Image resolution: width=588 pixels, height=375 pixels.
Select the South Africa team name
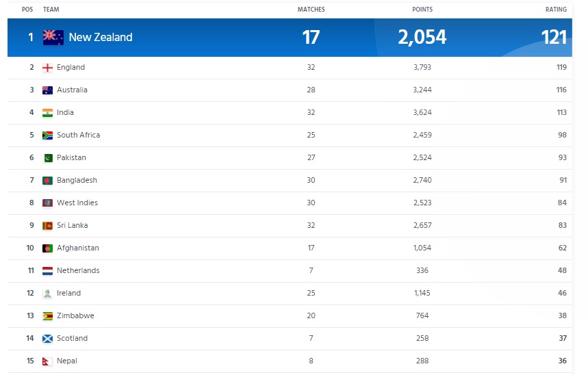click(78, 135)
